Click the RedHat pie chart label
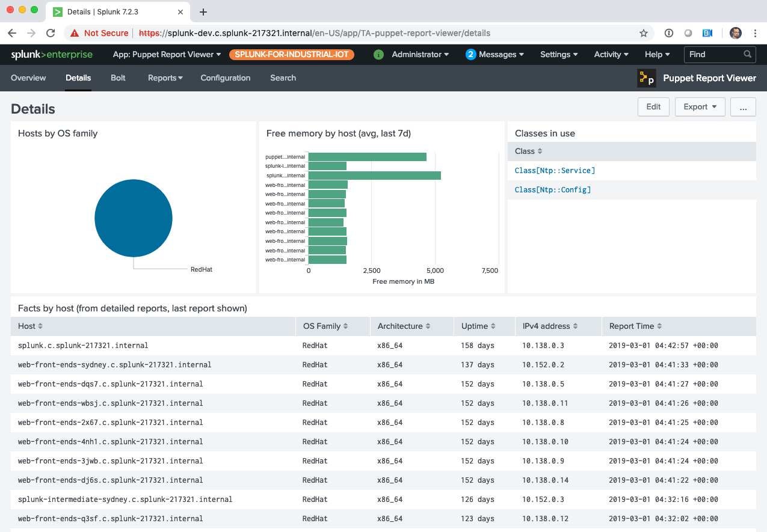The image size is (767, 532). tap(202, 269)
